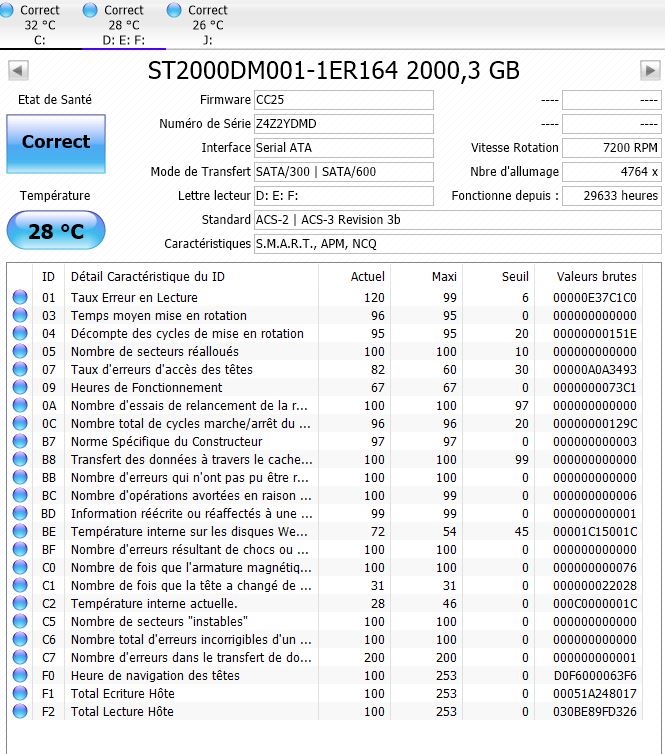Select the D: E: F: drive tab

pyautogui.click(x=124, y=24)
